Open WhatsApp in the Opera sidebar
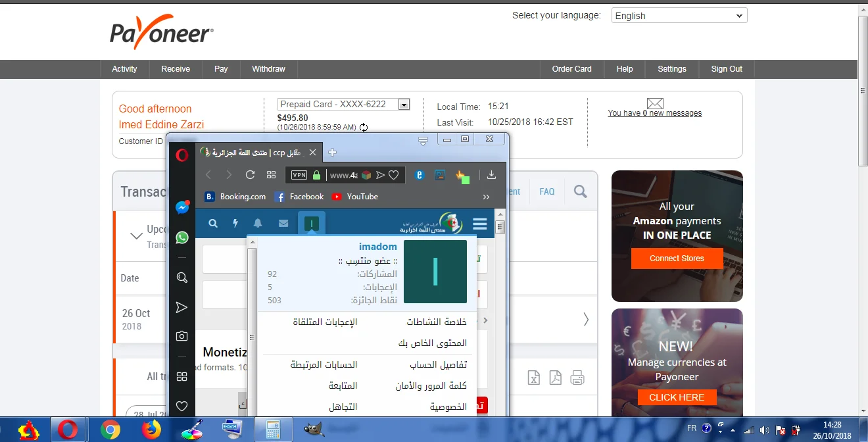868x442 pixels. (182, 237)
